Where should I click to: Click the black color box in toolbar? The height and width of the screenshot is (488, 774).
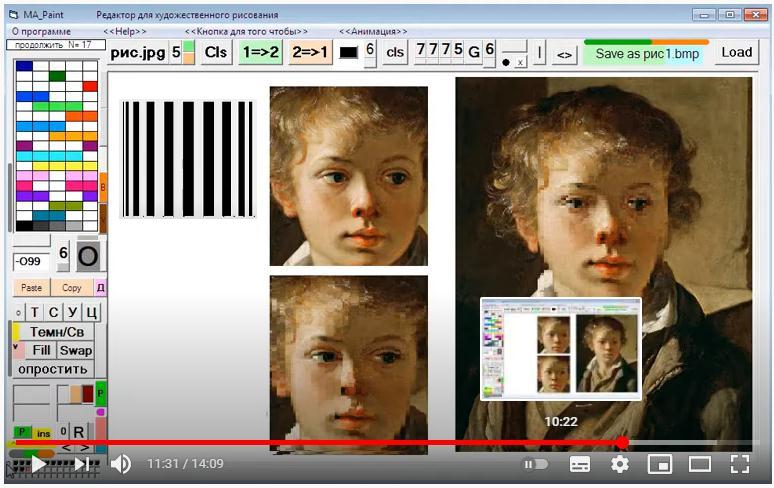pos(348,52)
